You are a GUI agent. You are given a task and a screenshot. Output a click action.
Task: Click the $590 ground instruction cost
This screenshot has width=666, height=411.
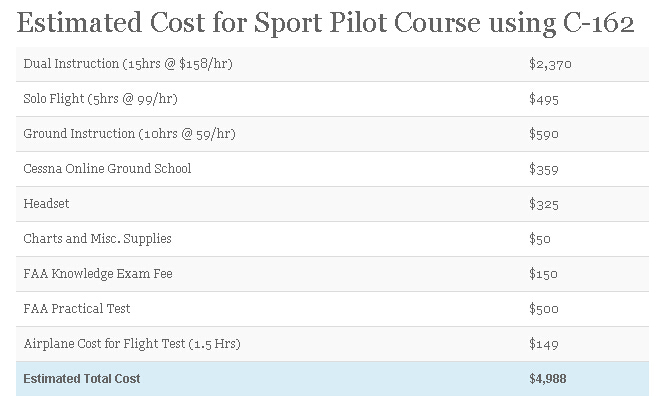544,134
